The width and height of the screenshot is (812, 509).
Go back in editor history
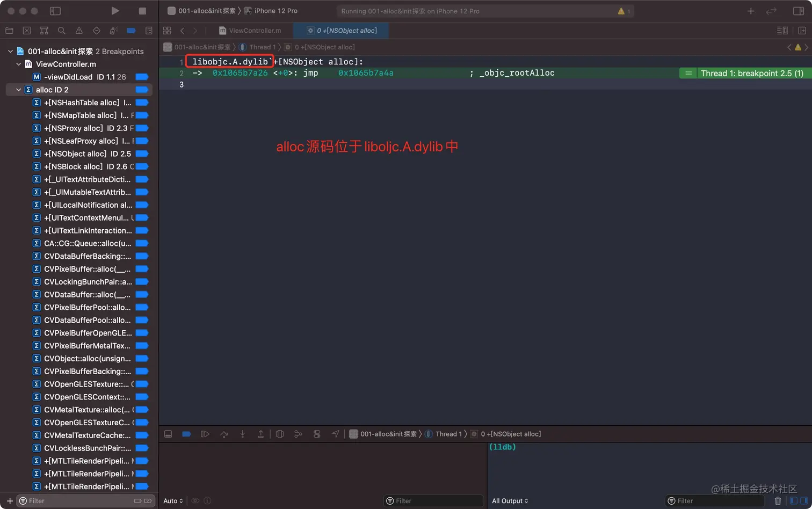(x=183, y=31)
